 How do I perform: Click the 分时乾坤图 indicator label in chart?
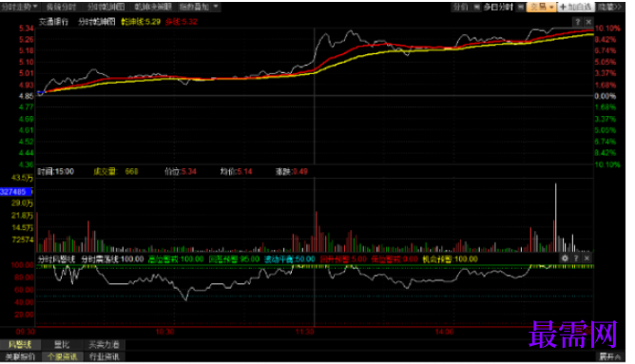(97, 22)
